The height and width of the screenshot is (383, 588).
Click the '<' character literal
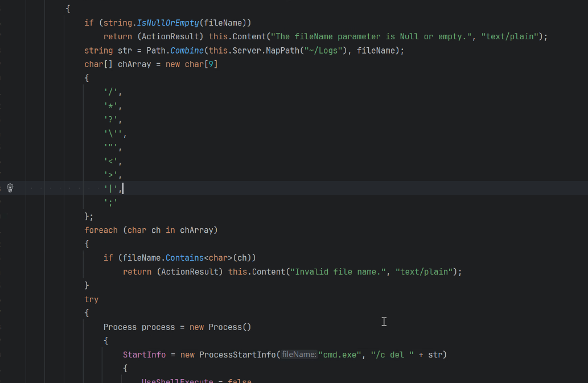click(x=110, y=162)
